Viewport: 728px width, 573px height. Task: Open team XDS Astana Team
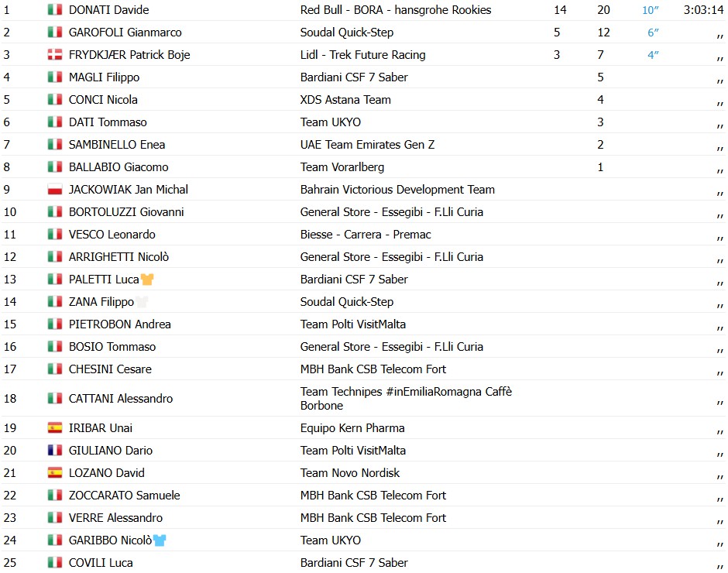point(345,99)
